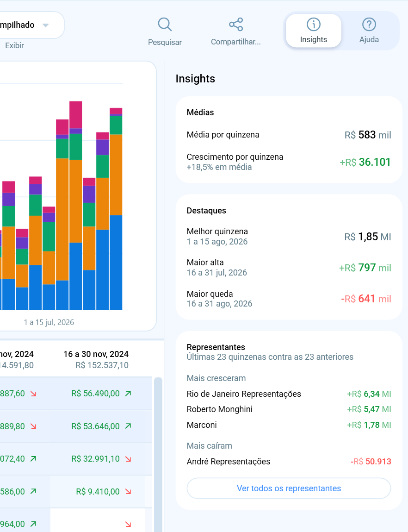Screen dimensions: 408x532
Task: Click the 1 a 15 jul, 2026 axis label
Action: [49, 322]
